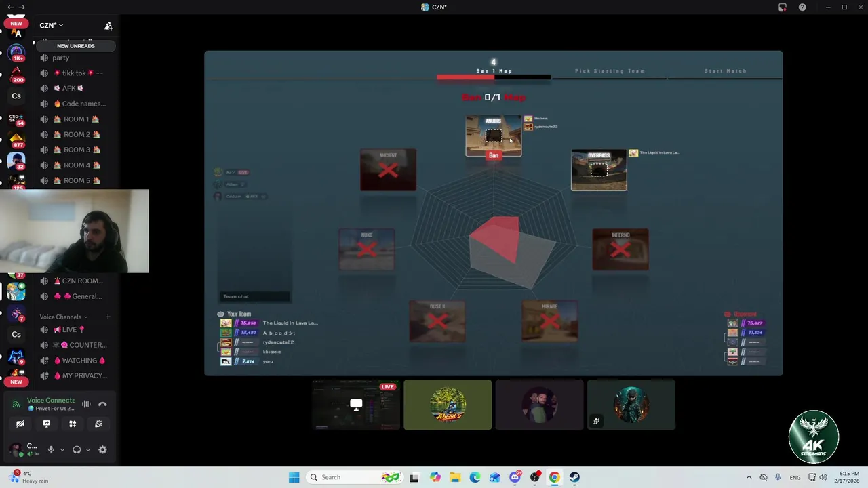Join the CZN ROOM voice channel
This screenshot has width=868, height=488.
coord(76,281)
